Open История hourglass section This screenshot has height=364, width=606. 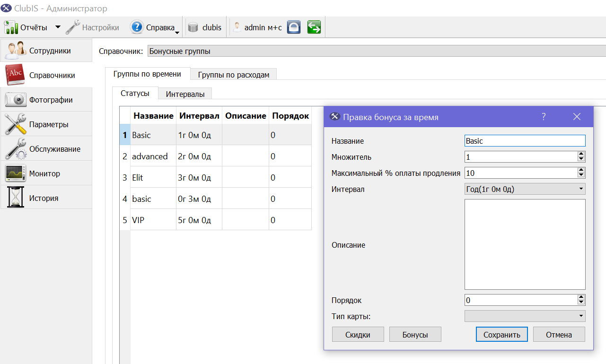(x=46, y=198)
